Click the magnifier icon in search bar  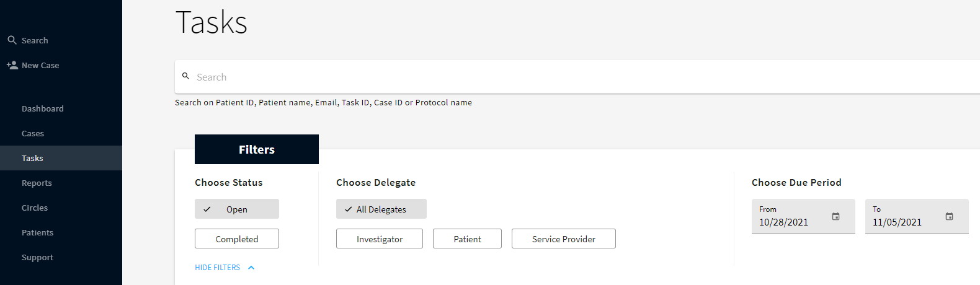[185, 76]
